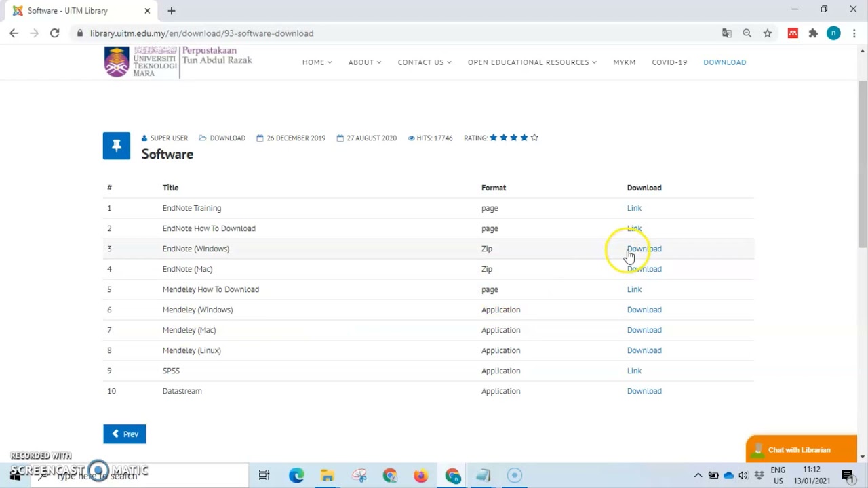The image size is (868, 488).
Task: Open the COVID-19 menu item
Action: (669, 62)
